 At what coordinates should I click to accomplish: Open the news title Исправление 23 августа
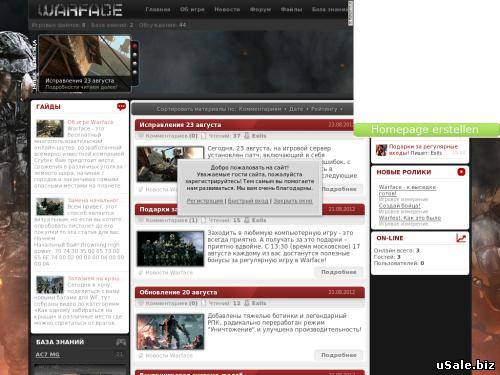[180, 125]
